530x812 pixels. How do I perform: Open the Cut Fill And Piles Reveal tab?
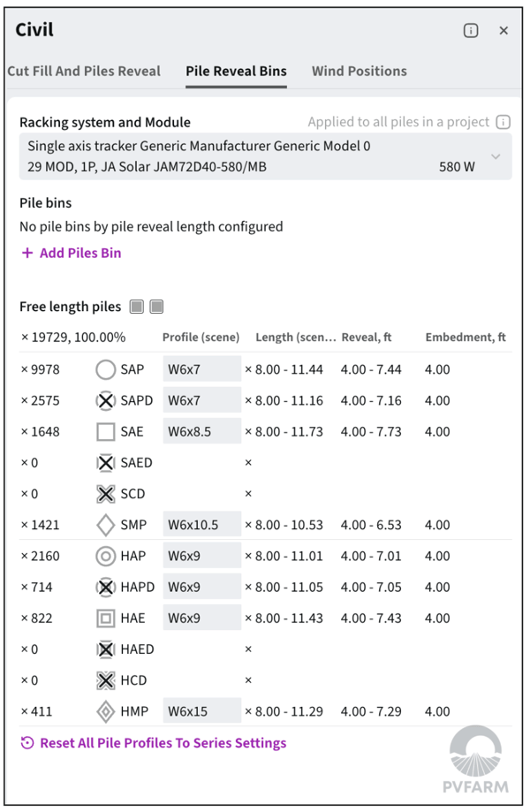tap(84, 71)
